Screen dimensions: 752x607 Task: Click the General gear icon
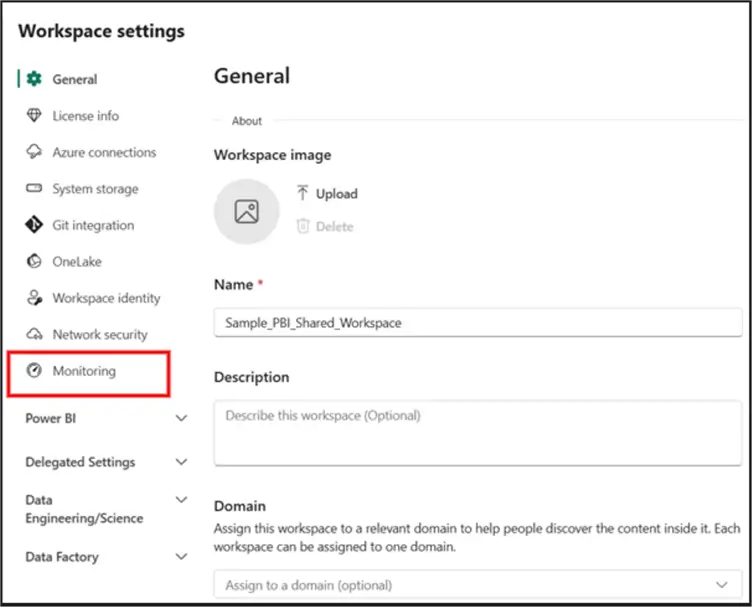click(x=34, y=79)
